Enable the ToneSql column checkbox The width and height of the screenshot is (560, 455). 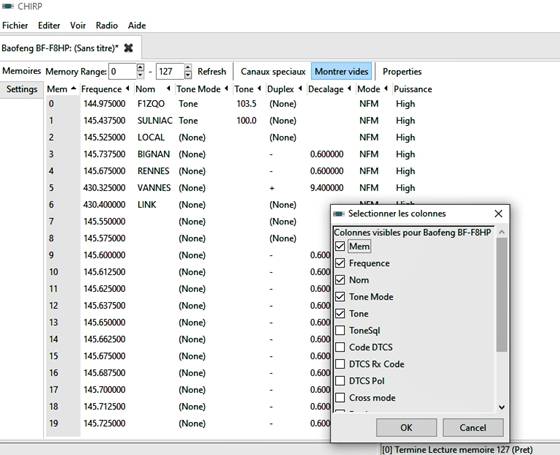(340, 330)
